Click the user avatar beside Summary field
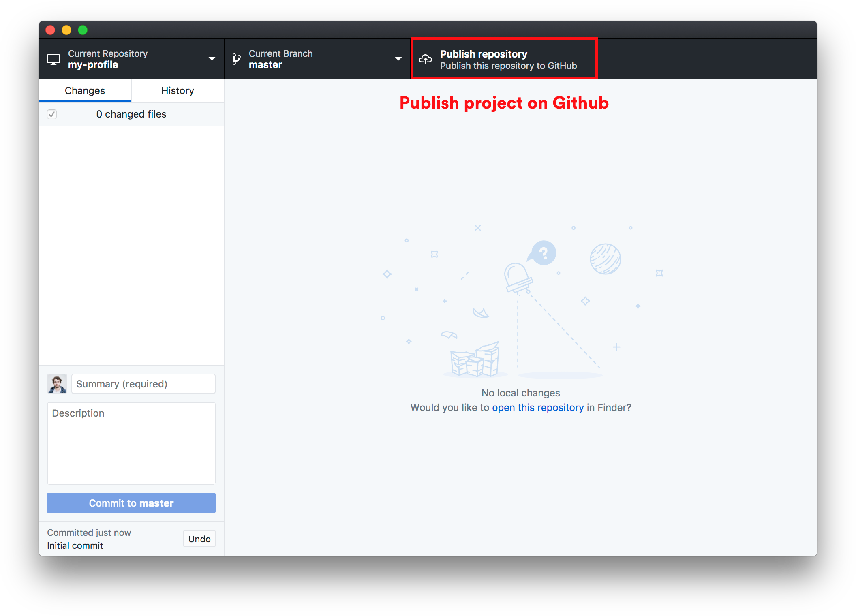This screenshot has width=856, height=616. point(57,384)
